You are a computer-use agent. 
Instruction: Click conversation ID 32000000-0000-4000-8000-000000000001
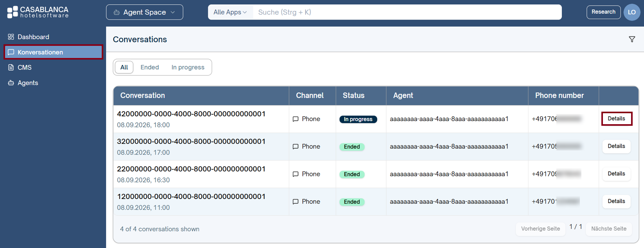(191, 141)
